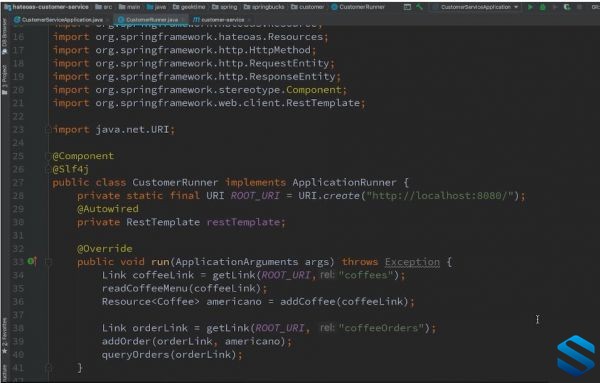Click HttpMethod in the line 17 import
Viewport: 600px width, 383px height.
tap(280, 50)
